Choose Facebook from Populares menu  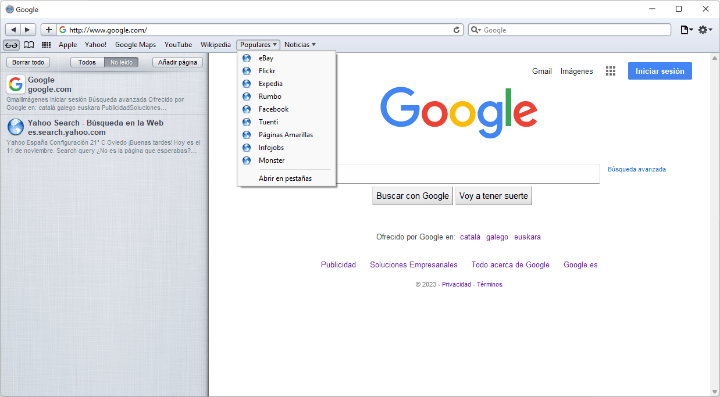tap(287, 109)
